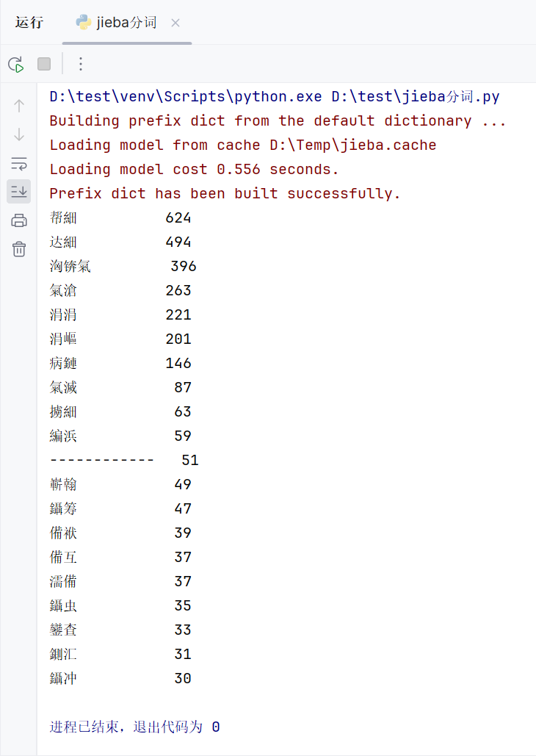Print the console output

tap(19, 220)
